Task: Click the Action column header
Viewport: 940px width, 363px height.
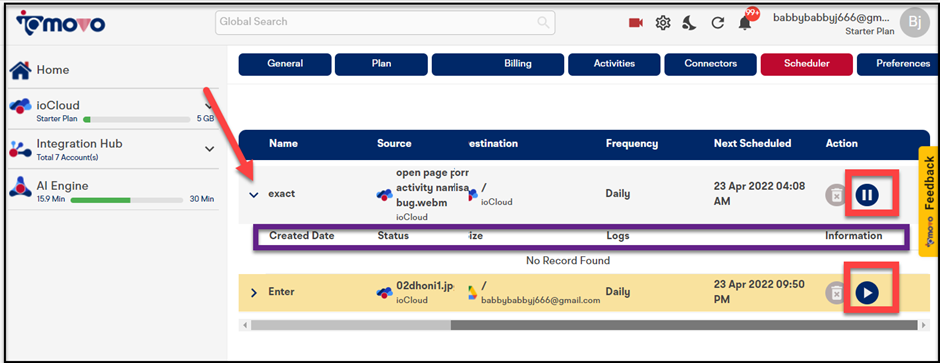Action: coord(842,144)
